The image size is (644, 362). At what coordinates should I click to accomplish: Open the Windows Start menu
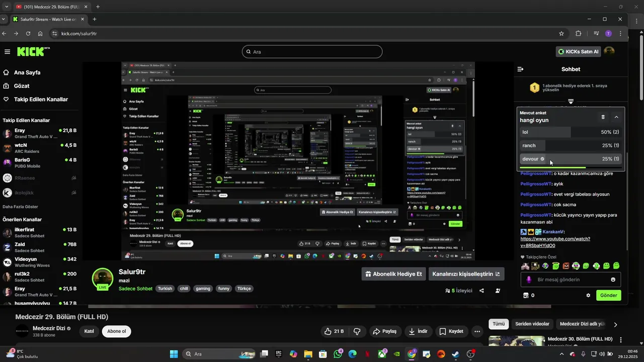pos(174,354)
